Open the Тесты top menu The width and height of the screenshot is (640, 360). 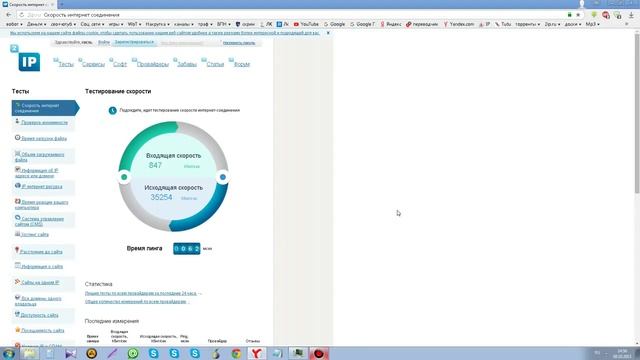pyautogui.click(x=65, y=64)
